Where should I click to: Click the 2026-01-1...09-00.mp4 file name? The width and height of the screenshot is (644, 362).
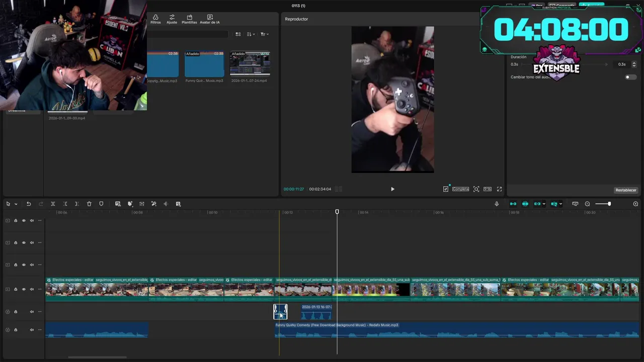pos(67,118)
